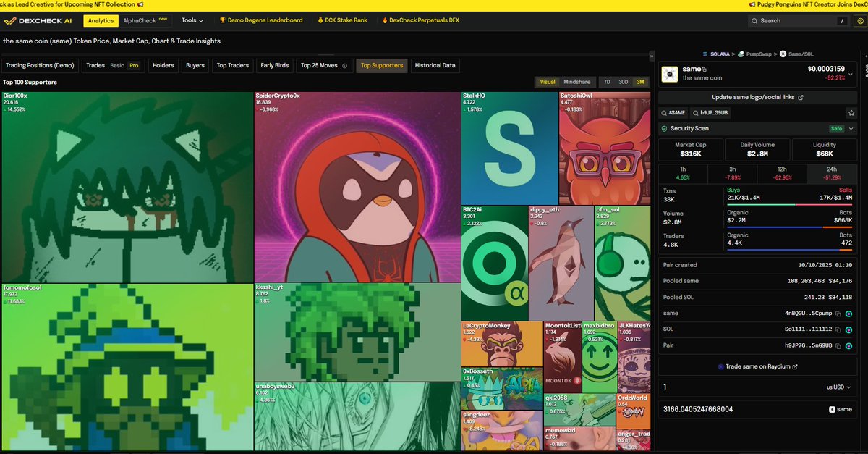The width and height of the screenshot is (868, 454).
Task: Switch to Visual view
Action: click(x=548, y=82)
